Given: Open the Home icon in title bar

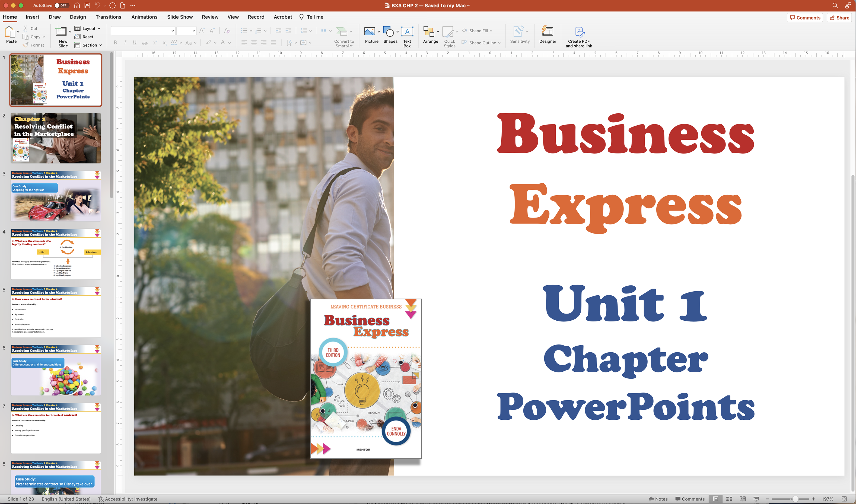Looking at the screenshot, I should click(x=77, y=5).
